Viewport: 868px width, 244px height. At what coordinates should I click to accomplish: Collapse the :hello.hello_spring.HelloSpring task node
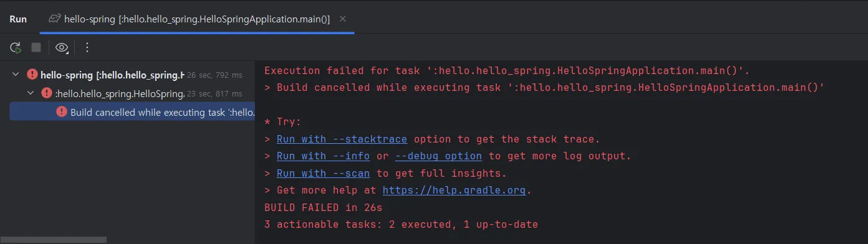(31, 93)
